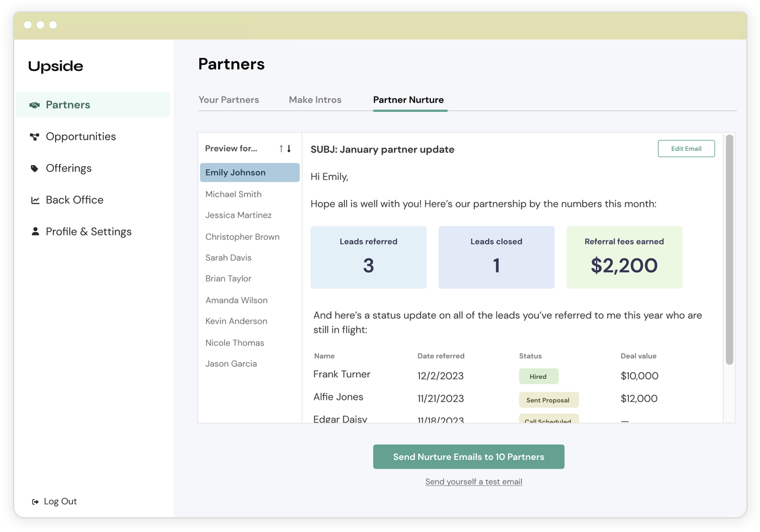Image resolution: width=760 pixels, height=532 pixels.
Task: Choose Jason Garcia from partner list
Action: pos(231,364)
